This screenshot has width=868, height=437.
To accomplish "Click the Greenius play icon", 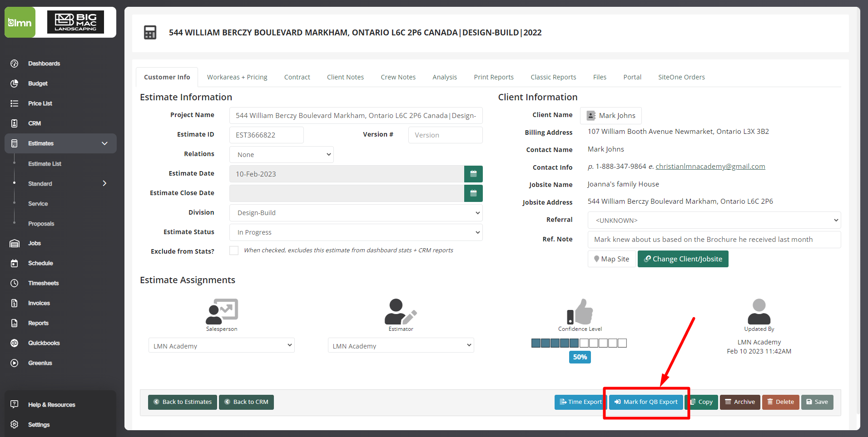I will click(x=15, y=363).
